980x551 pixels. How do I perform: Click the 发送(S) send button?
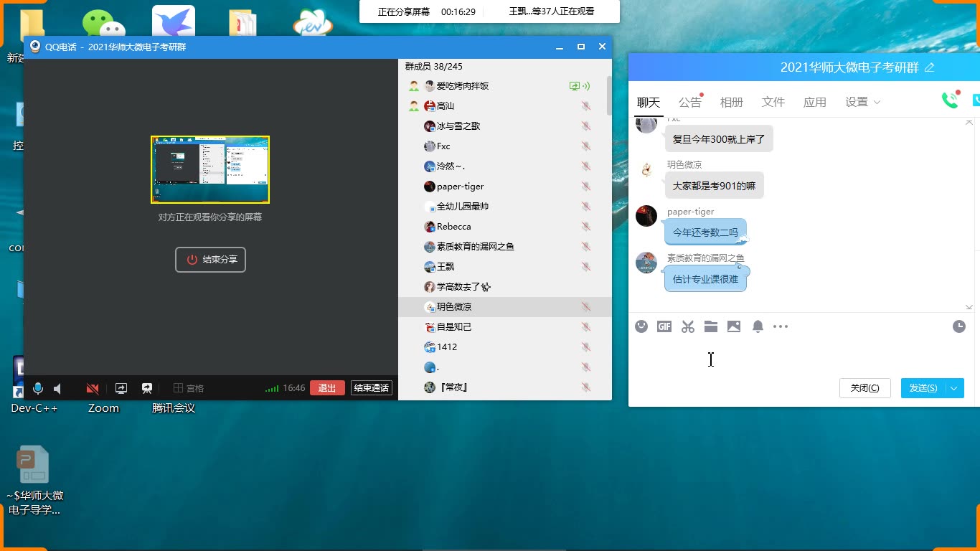click(x=923, y=388)
